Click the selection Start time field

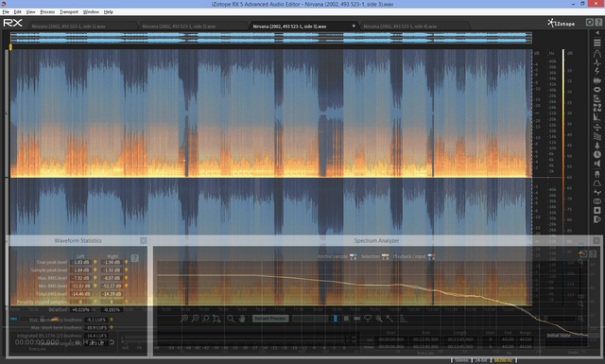pos(391,339)
